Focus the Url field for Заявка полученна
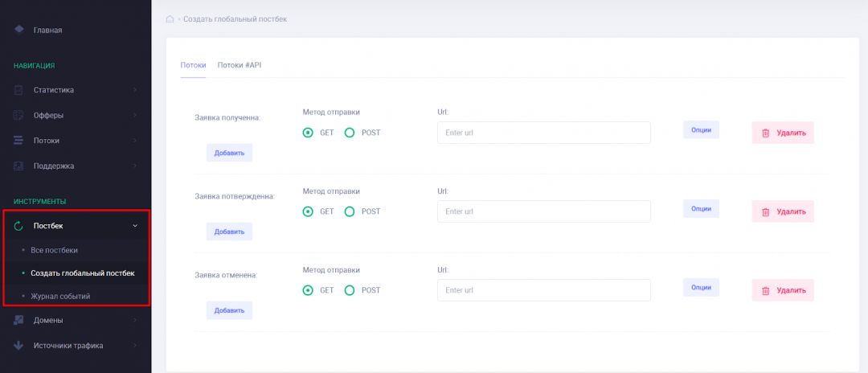This screenshot has height=373, width=868. 543,133
